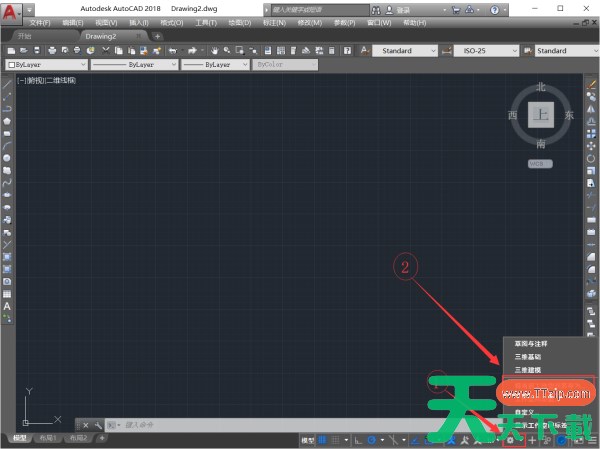Toggle isometric drafting in status bar
600x449 pixels.
click(x=393, y=440)
